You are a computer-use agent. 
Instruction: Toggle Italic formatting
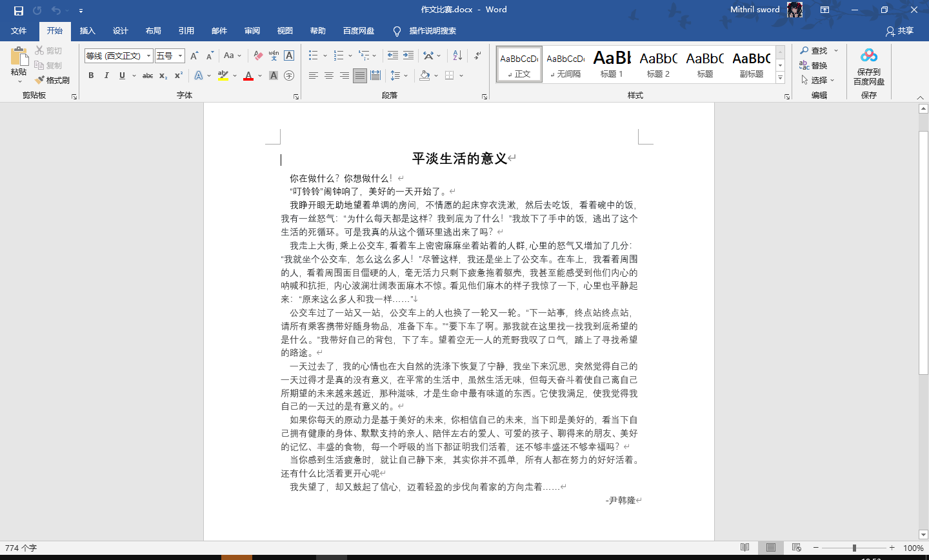point(106,75)
